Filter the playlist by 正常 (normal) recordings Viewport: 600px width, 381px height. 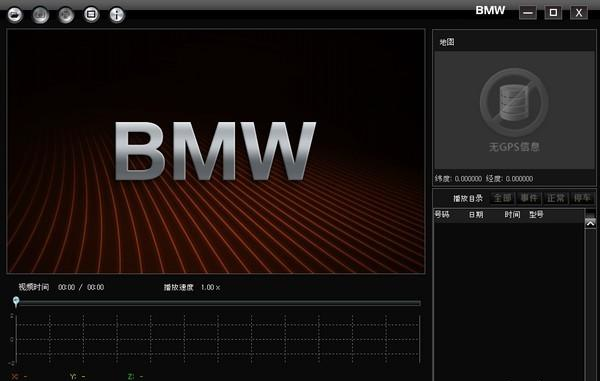coord(556,198)
